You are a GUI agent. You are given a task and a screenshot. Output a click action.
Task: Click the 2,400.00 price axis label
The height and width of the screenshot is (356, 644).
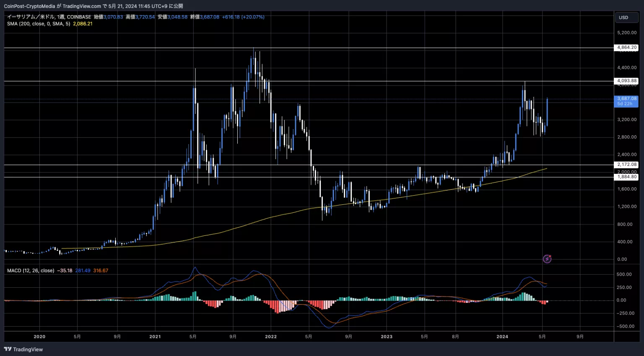(x=627, y=155)
